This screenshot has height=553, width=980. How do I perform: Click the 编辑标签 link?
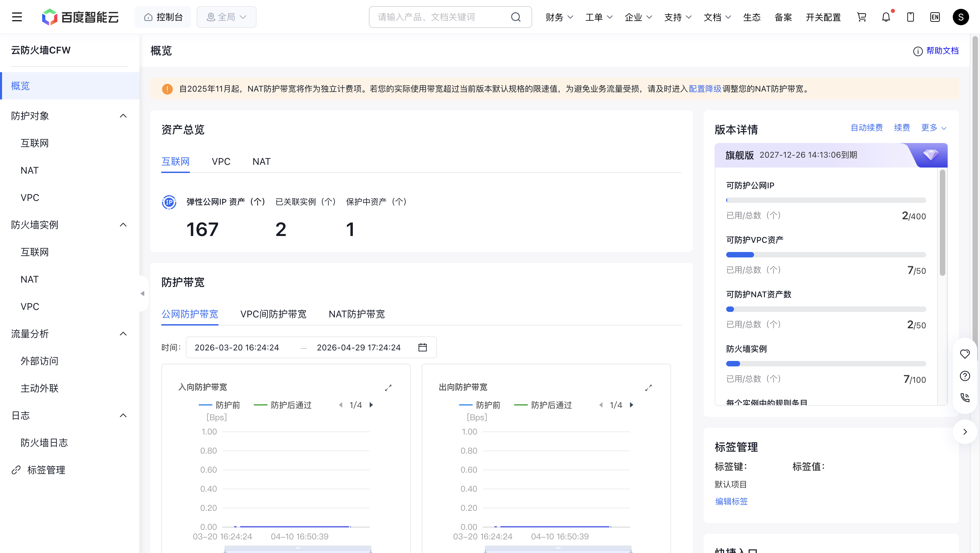pos(731,501)
